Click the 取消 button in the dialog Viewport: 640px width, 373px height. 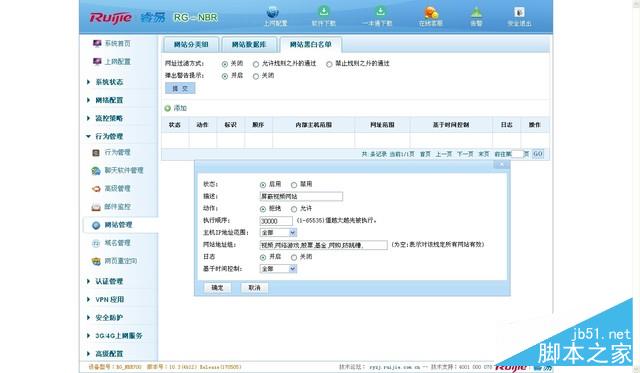[254, 288]
